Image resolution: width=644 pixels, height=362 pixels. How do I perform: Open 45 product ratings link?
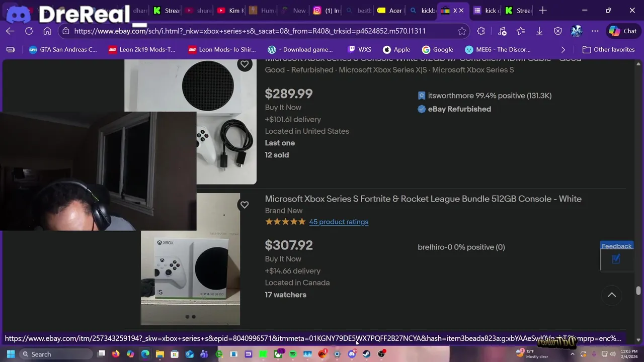[339, 222]
